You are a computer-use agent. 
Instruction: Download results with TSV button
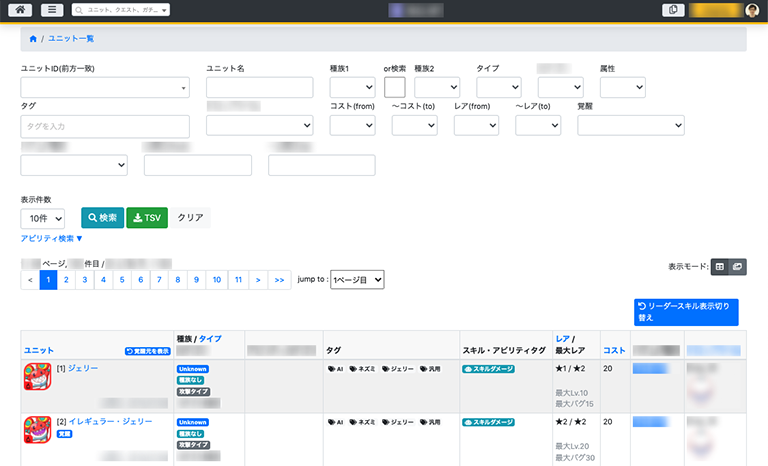tap(147, 218)
